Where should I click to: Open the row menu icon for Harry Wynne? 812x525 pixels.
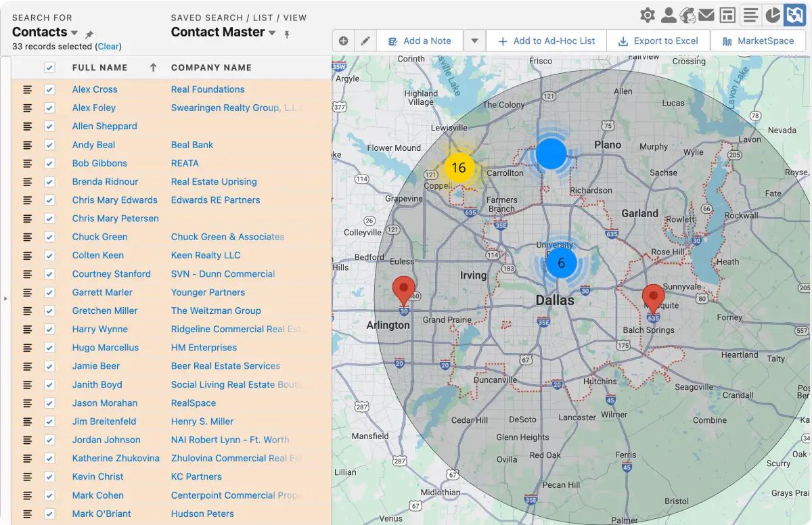[x=28, y=329]
